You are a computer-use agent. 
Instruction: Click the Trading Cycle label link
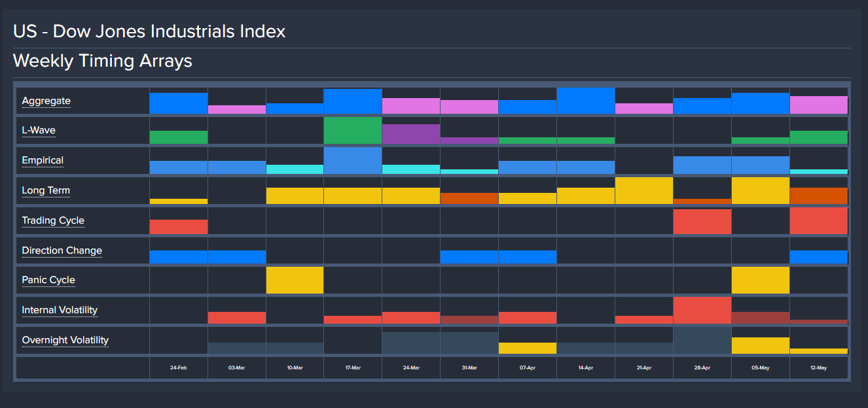53,220
